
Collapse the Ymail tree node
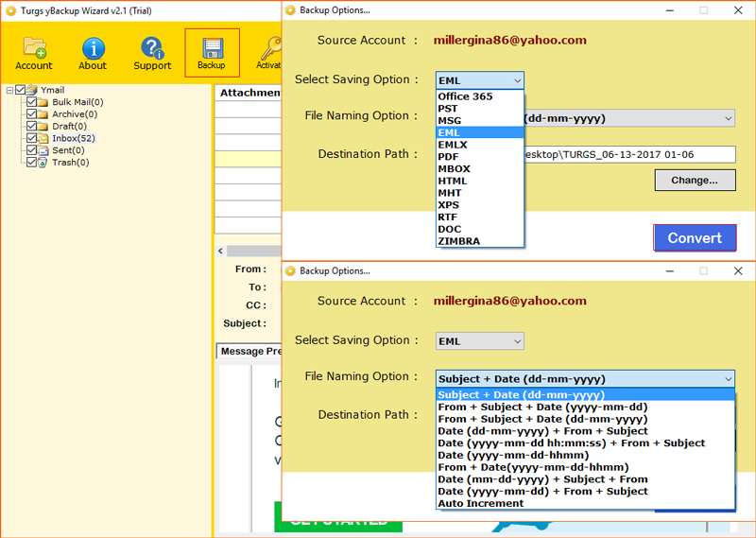9,90
